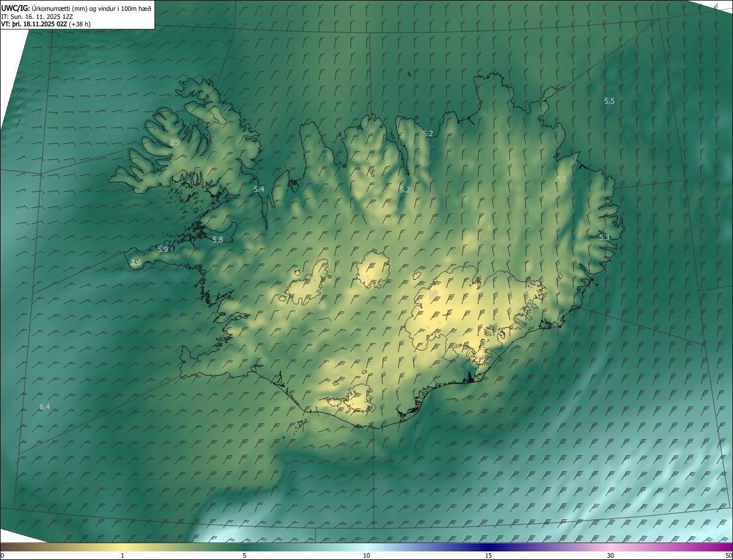This screenshot has height=560, width=733.
Task: Click the 2.6 value label on the western peninsula tip
Action: [x=136, y=263]
